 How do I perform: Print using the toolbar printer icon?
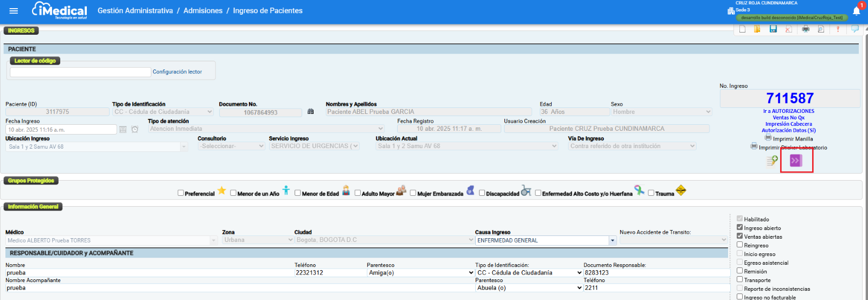[x=806, y=29]
